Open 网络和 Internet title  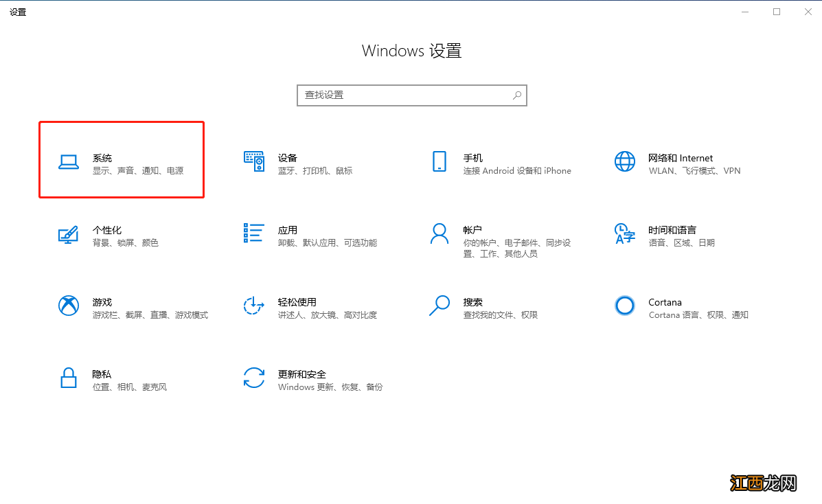click(x=681, y=158)
